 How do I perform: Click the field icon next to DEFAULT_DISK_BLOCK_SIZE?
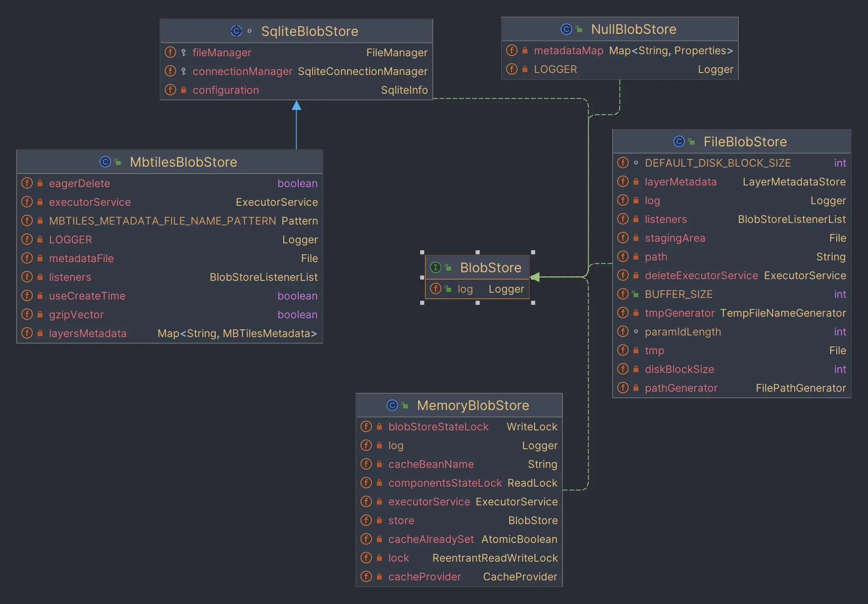coord(623,163)
